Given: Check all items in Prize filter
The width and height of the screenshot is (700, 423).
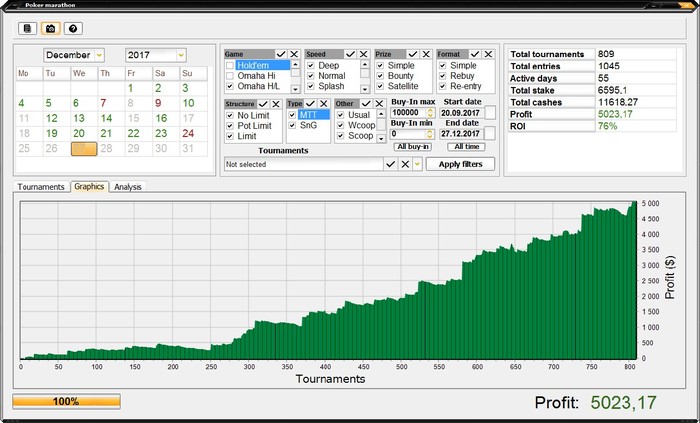Looking at the screenshot, I should point(413,54).
